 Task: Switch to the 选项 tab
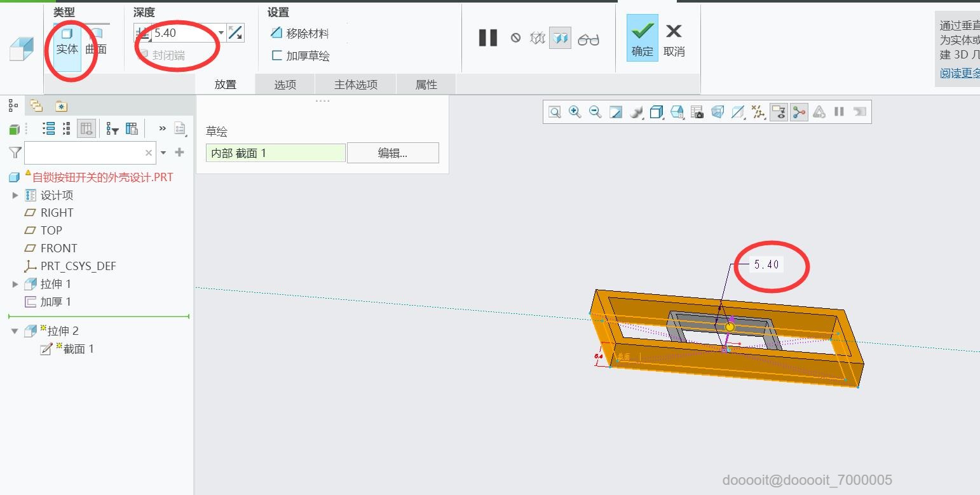click(x=285, y=85)
